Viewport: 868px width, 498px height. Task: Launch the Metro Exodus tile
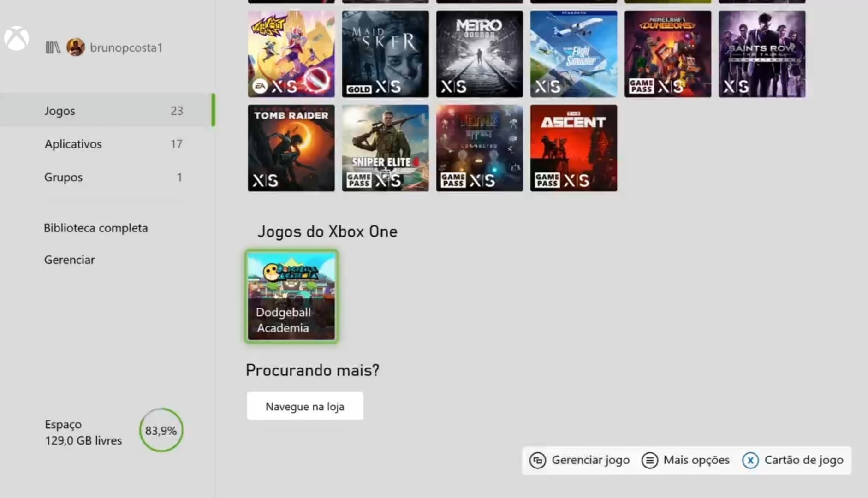480,54
